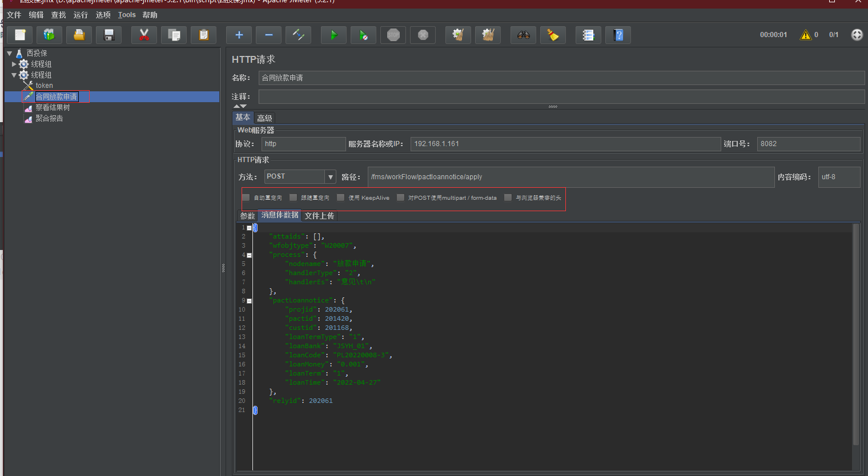Toggle the 跟随重定向 checkbox
The image size is (868, 476).
point(294,197)
